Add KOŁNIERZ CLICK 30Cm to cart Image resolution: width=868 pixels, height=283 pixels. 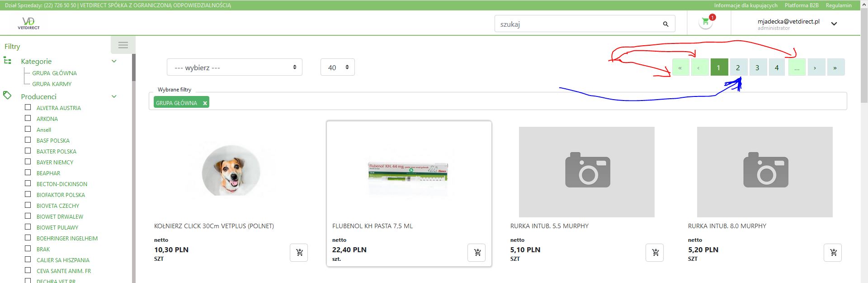point(299,253)
